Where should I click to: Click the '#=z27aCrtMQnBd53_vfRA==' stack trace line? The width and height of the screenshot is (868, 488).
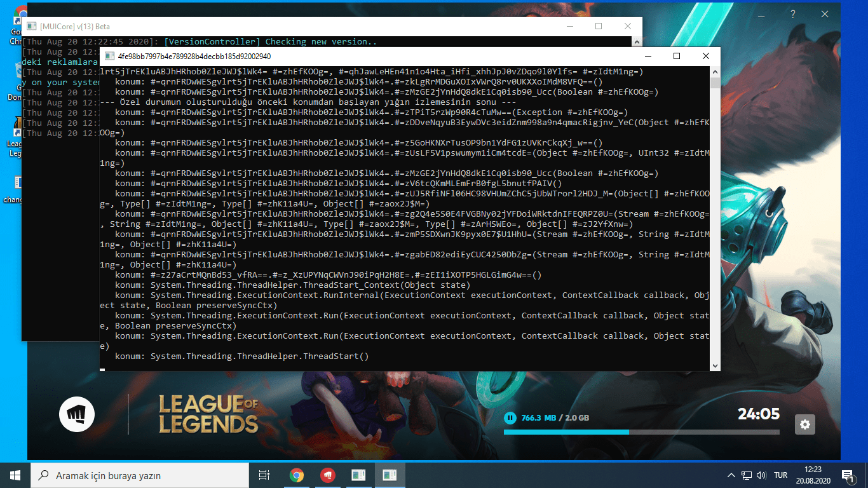click(328, 274)
